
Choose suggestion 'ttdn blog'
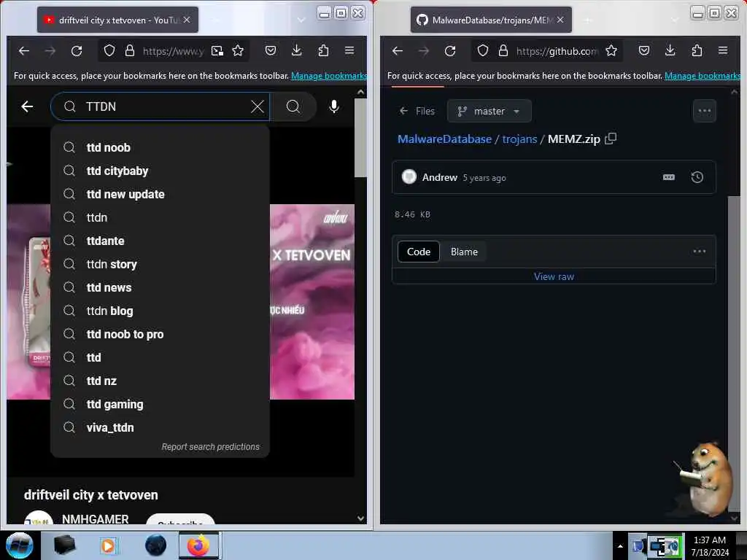tap(160, 311)
